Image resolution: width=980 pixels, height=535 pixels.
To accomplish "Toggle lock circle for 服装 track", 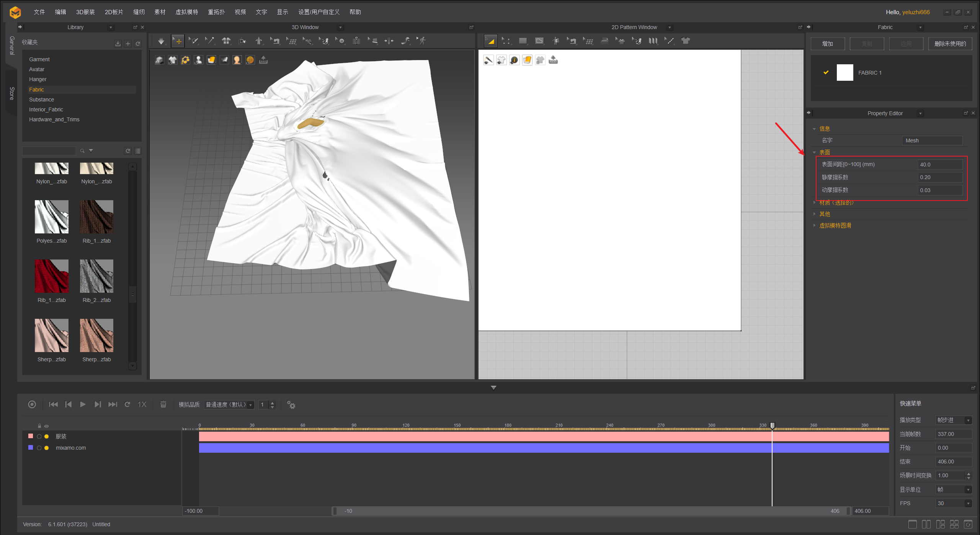I will (39, 437).
